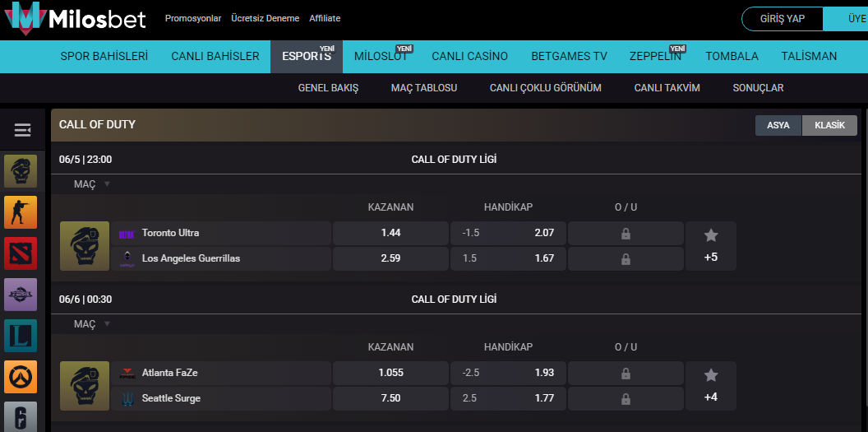The height and width of the screenshot is (432, 868).
Task: Click Atlanta FaZe team name
Action: [170, 374]
